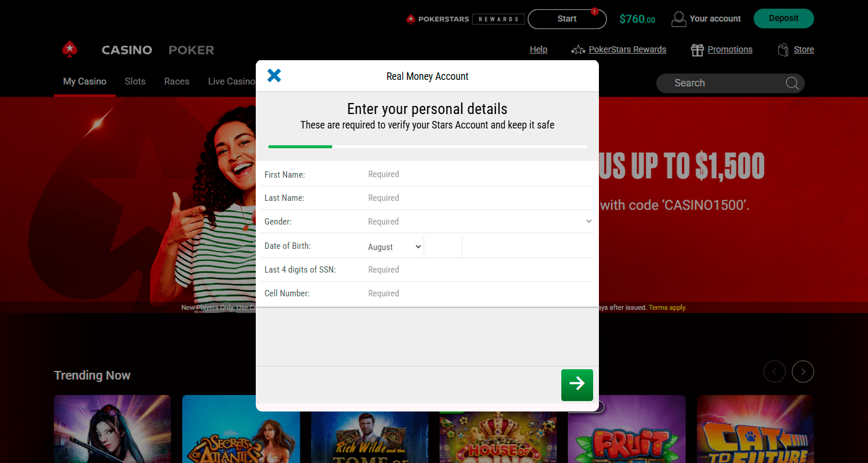The height and width of the screenshot is (463, 868).
Task: Click the Promotions gift icon
Action: pos(697,50)
